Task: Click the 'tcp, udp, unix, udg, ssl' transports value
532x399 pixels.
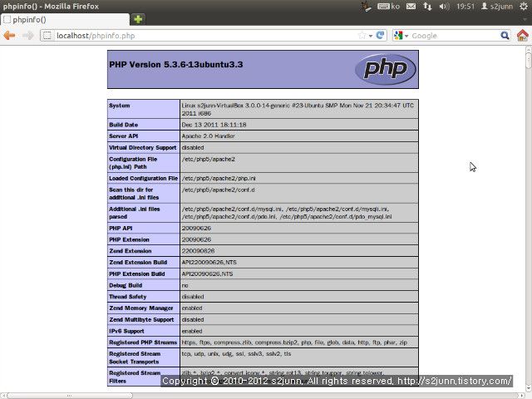Action: click(236, 353)
